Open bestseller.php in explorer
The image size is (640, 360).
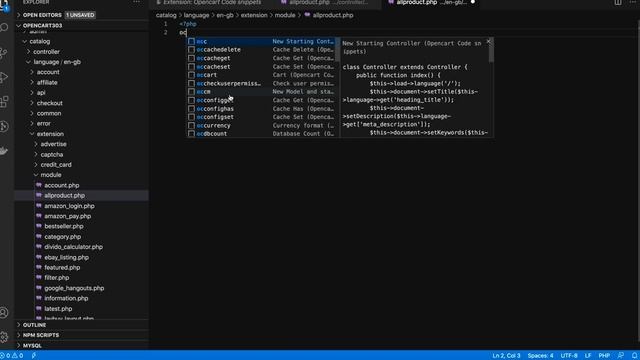64,227
